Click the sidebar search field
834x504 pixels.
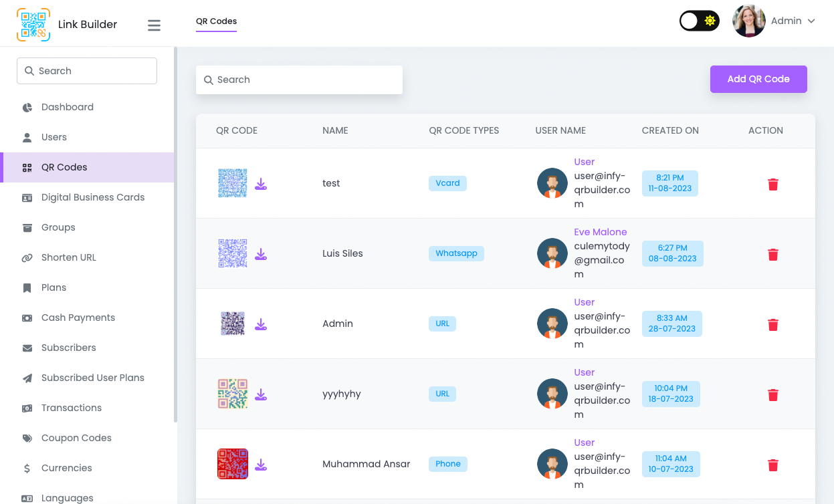pos(87,71)
